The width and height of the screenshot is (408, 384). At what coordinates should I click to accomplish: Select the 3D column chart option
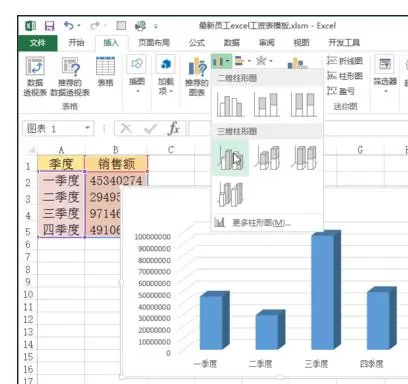point(231,194)
